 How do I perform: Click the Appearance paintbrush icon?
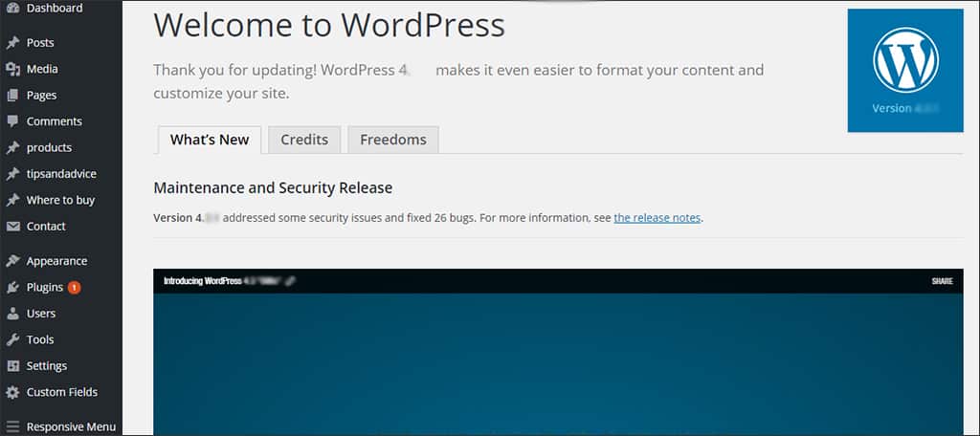(x=12, y=261)
